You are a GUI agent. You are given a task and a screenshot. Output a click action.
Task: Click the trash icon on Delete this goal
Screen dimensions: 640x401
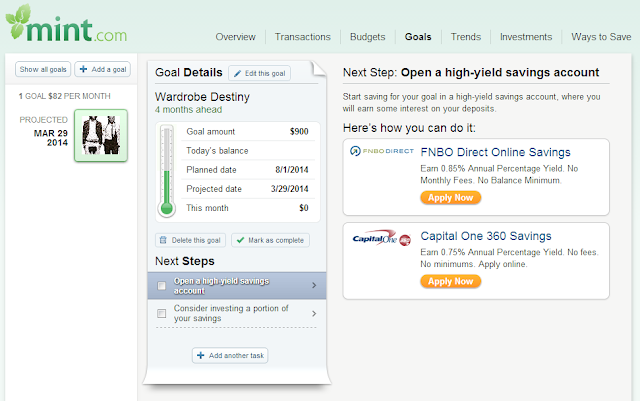(x=163, y=240)
